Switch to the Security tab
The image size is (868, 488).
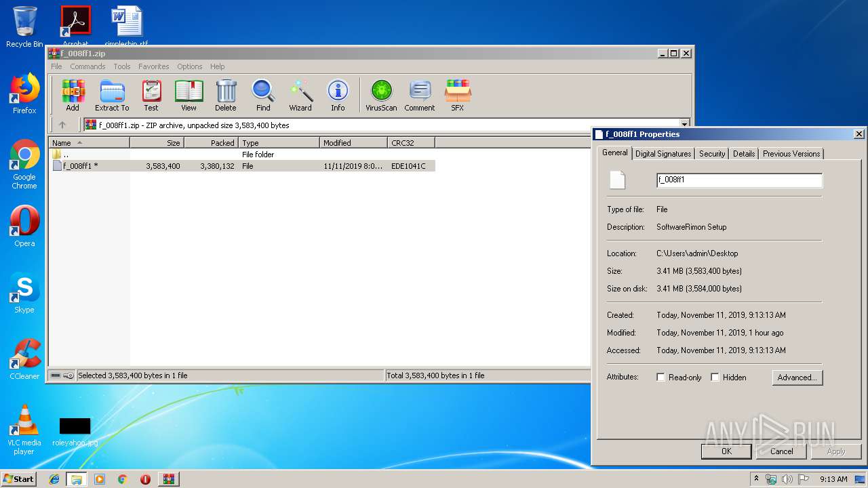coord(712,154)
